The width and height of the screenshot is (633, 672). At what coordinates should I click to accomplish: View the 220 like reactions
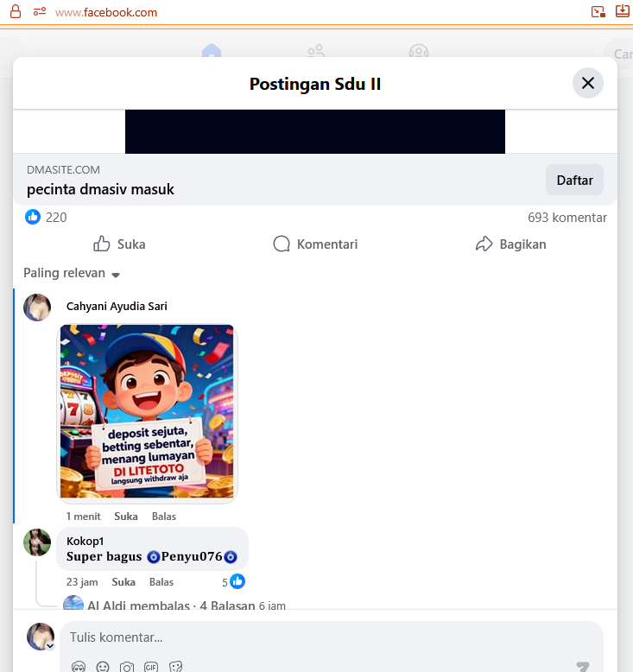46,218
